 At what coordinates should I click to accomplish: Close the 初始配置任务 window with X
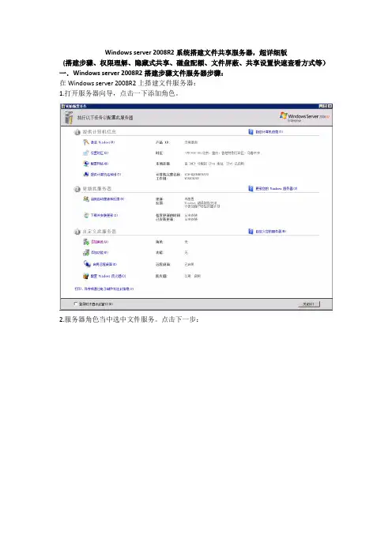[x=330, y=106]
